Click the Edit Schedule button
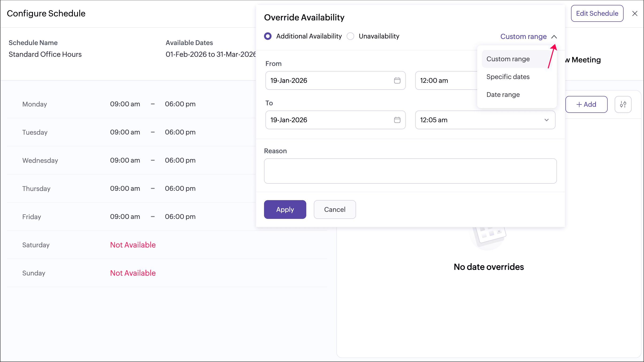 pos(597,14)
